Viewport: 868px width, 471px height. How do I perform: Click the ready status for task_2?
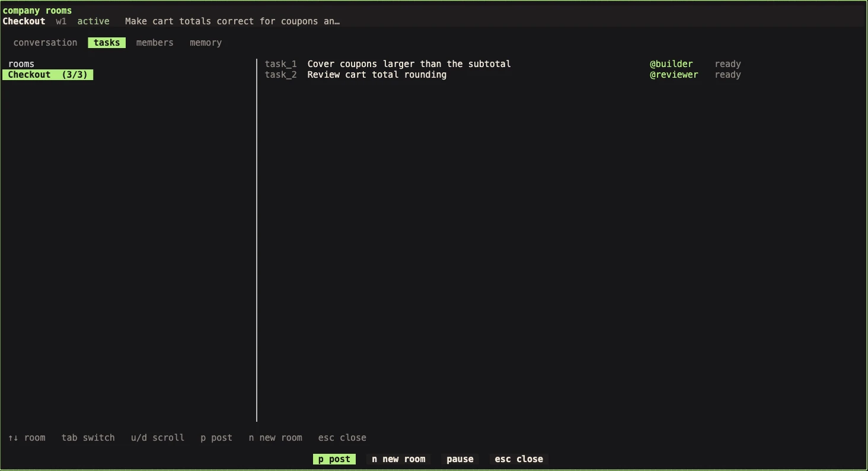[728, 75]
